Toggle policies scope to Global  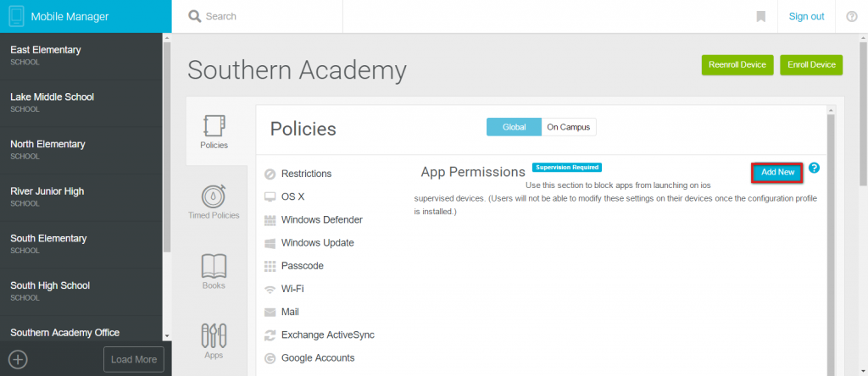tap(514, 127)
